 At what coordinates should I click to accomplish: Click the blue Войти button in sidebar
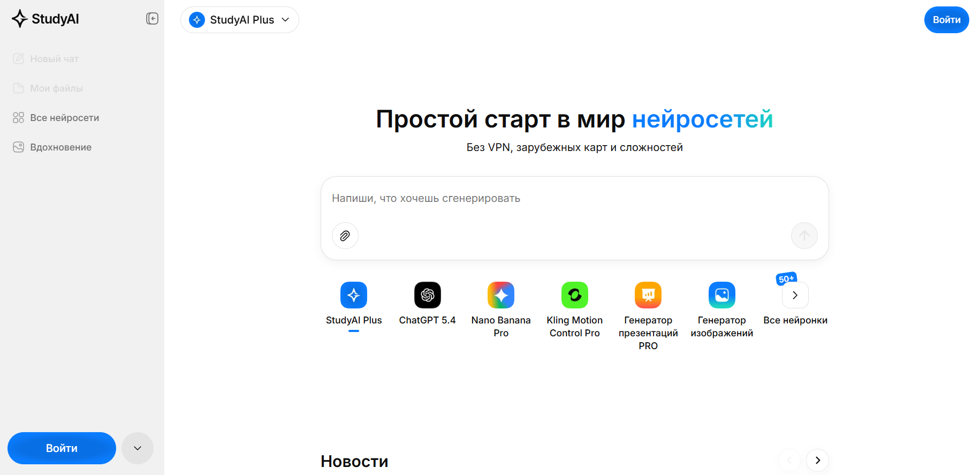pyautogui.click(x=62, y=448)
